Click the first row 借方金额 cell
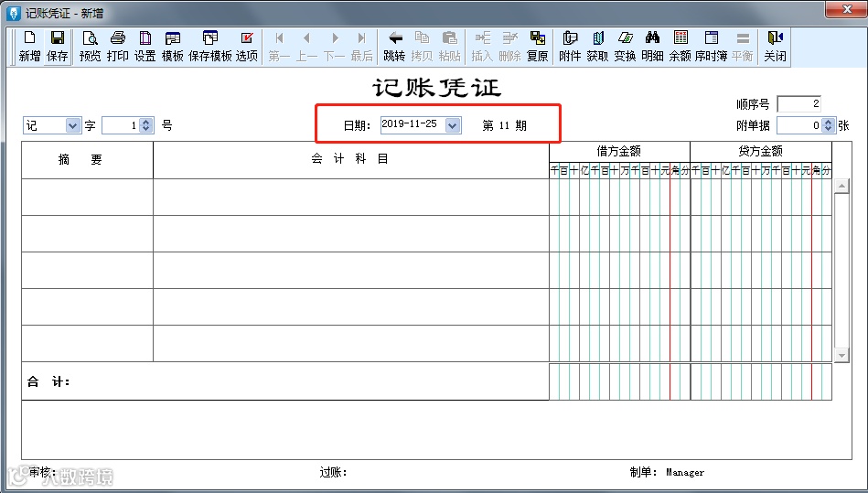This screenshot has width=868, height=493. (619, 197)
